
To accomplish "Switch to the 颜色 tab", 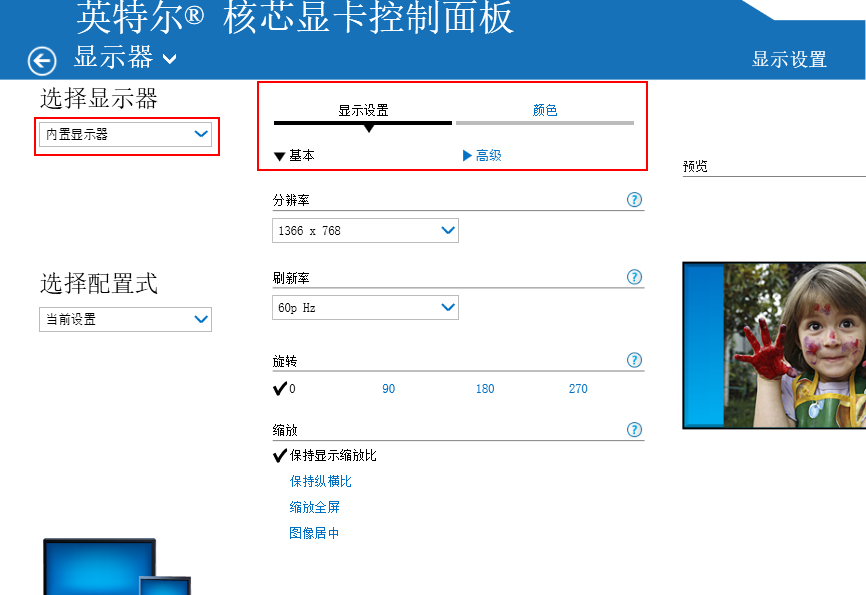I will 545,110.
